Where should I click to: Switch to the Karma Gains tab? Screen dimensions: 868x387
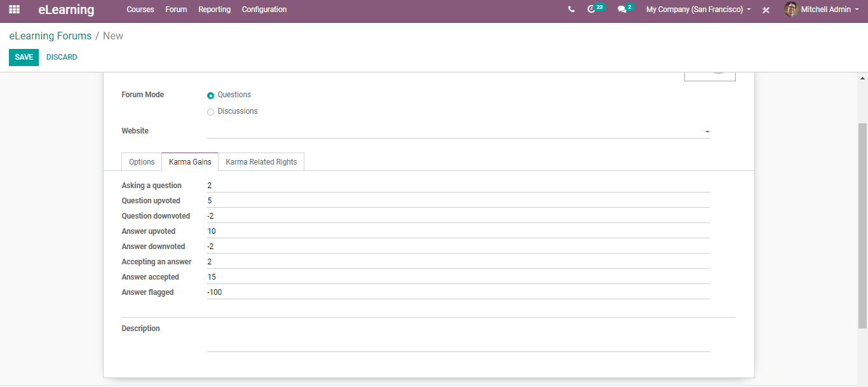click(x=190, y=162)
